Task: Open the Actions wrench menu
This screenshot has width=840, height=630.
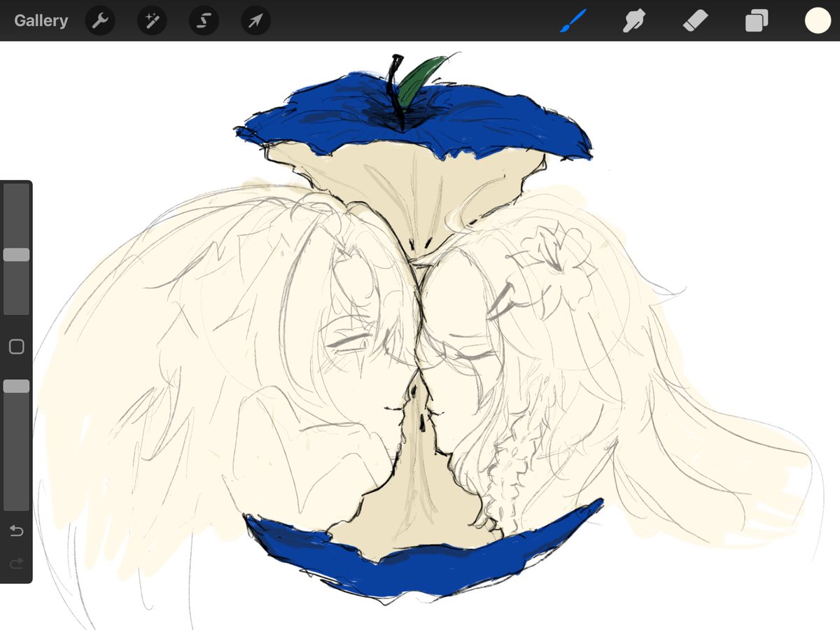Action: [100, 21]
